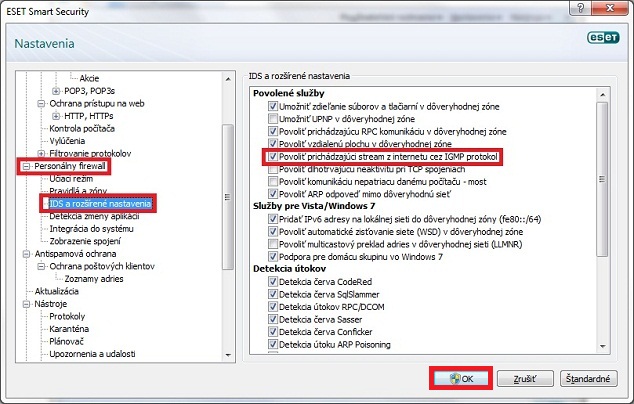This screenshot has width=634, height=404.
Task: Cancel with the Zrušiť button
Action: (x=525, y=379)
